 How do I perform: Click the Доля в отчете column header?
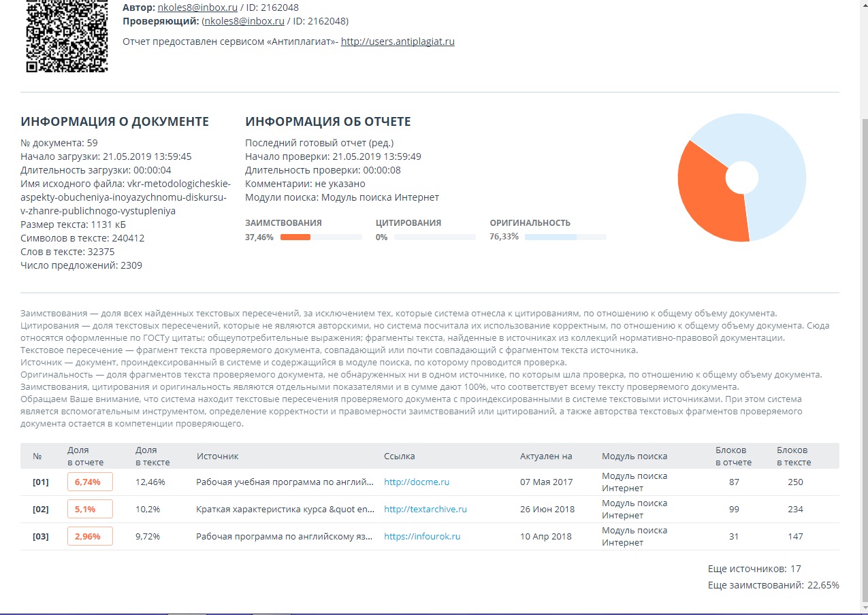[x=85, y=456]
